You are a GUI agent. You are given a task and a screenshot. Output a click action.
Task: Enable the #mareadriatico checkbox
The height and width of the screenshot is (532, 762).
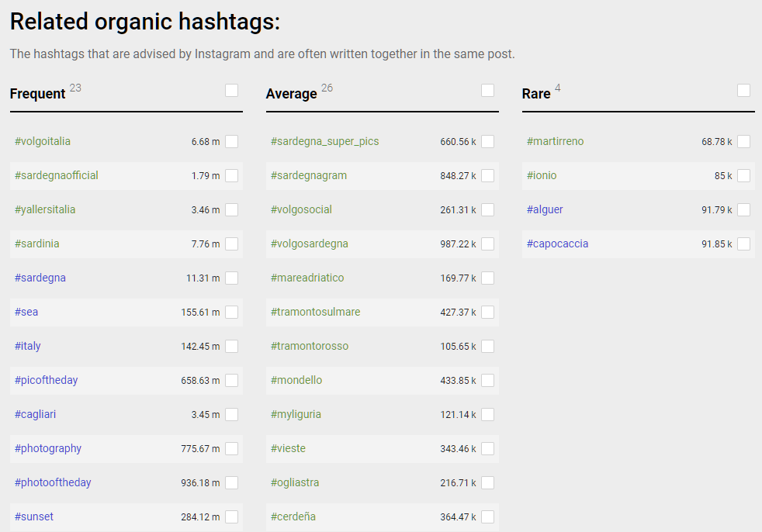pyautogui.click(x=488, y=278)
